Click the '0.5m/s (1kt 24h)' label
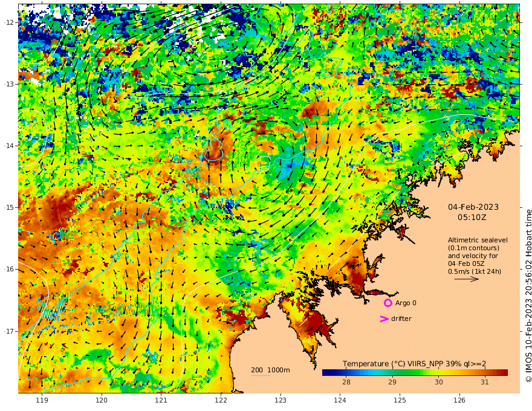The height and width of the screenshot is (411, 532). click(x=475, y=271)
